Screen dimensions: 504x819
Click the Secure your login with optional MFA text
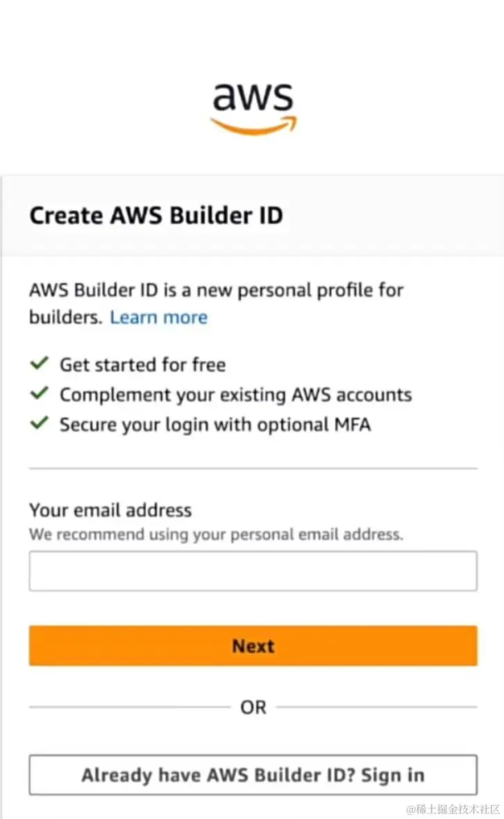click(215, 425)
